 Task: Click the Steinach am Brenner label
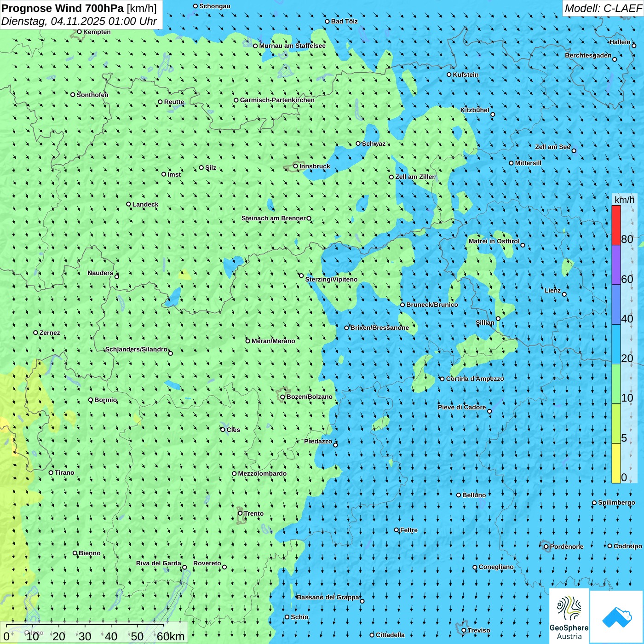click(274, 218)
